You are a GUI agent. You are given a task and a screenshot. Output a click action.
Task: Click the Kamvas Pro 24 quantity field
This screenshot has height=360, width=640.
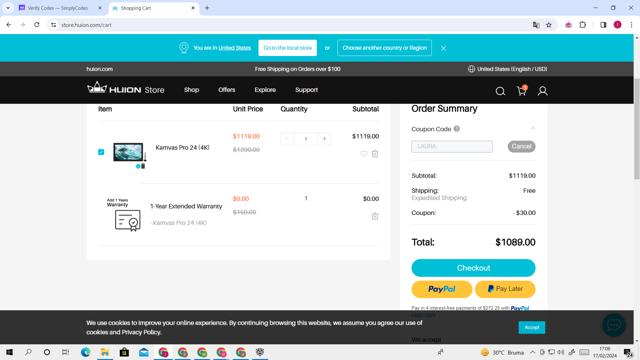[x=306, y=139]
